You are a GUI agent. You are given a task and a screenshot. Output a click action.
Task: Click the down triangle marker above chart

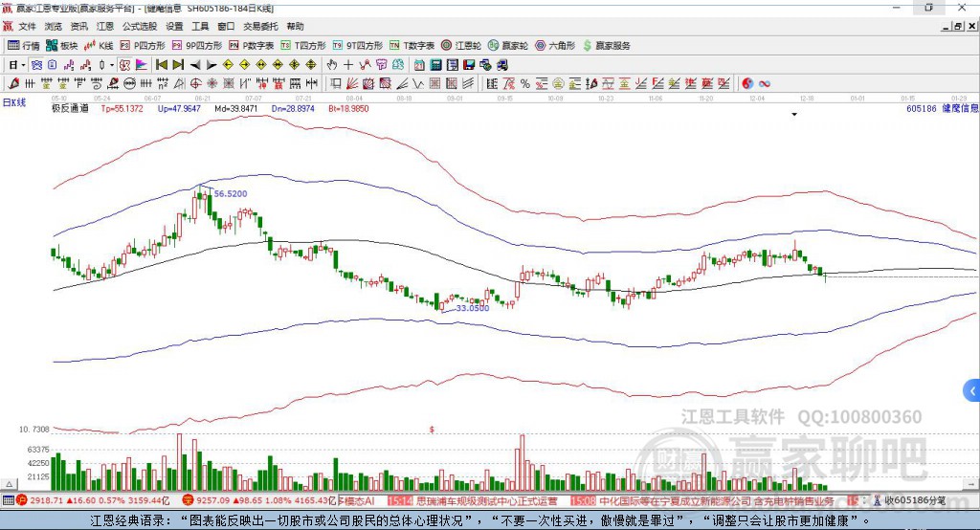pyautogui.click(x=794, y=115)
